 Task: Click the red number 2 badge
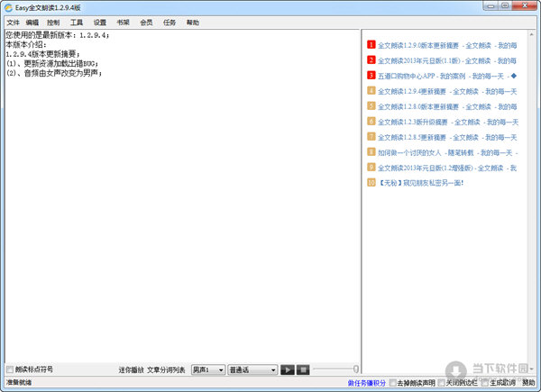tap(371, 60)
